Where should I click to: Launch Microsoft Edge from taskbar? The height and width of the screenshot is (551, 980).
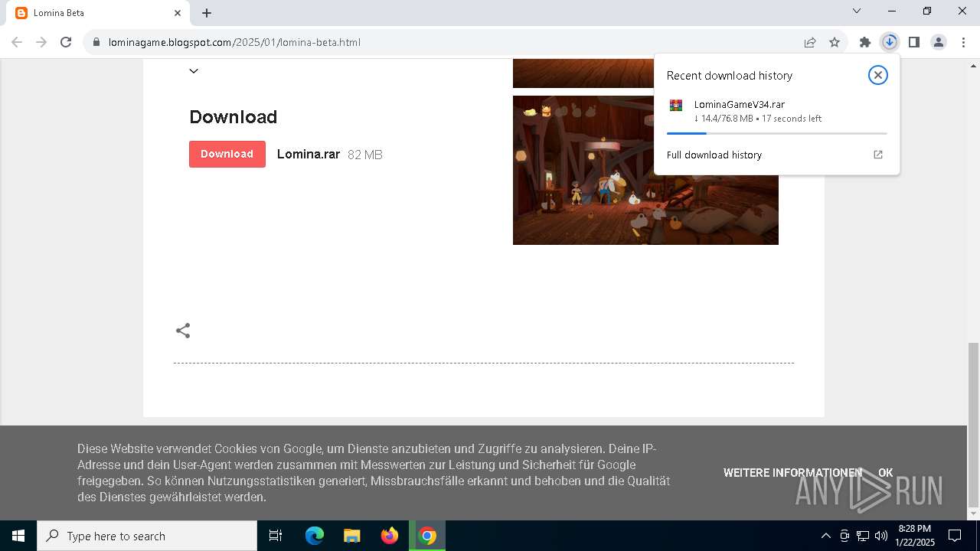315,536
